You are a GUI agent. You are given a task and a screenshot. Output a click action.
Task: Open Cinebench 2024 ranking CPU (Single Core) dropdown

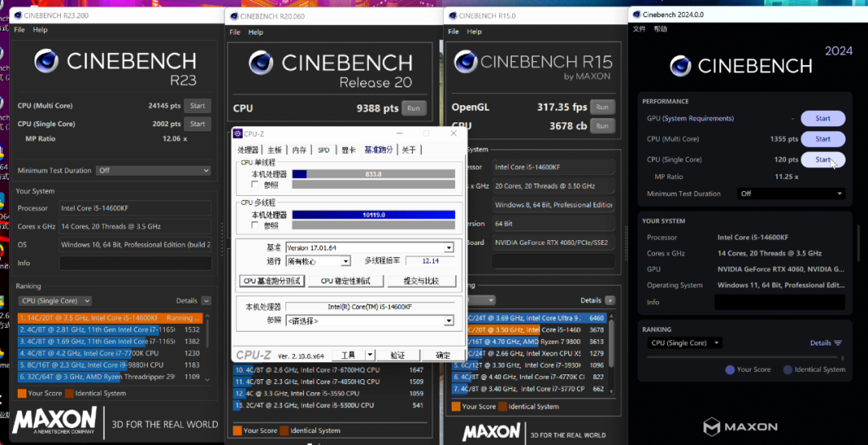(685, 343)
